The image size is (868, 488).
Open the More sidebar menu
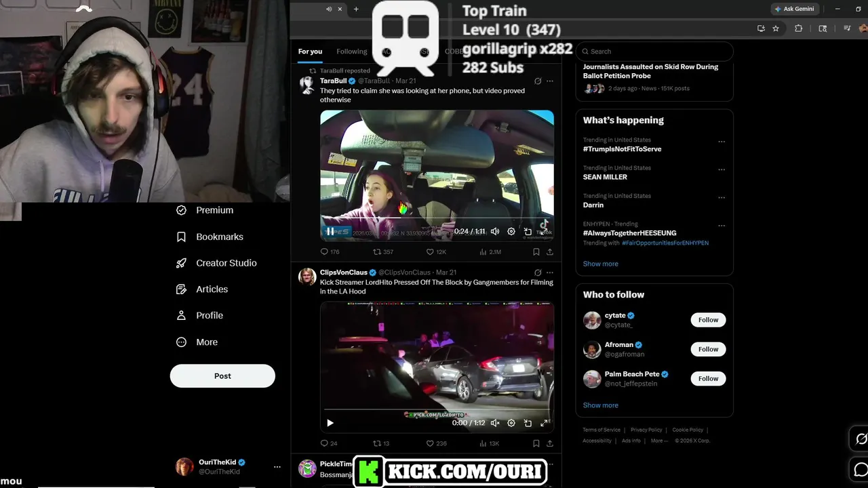click(197, 342)
